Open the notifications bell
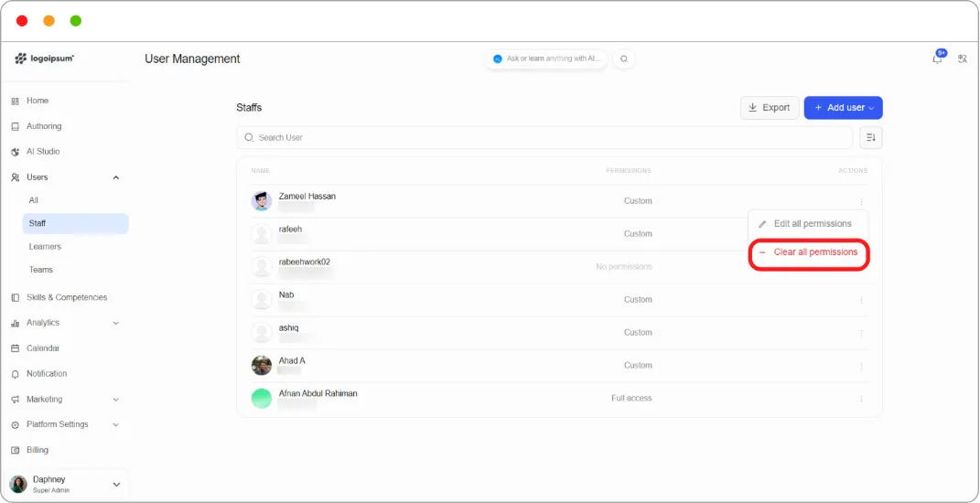The width and height of the screenshot is (980, 503). click(x=937, y=59)
